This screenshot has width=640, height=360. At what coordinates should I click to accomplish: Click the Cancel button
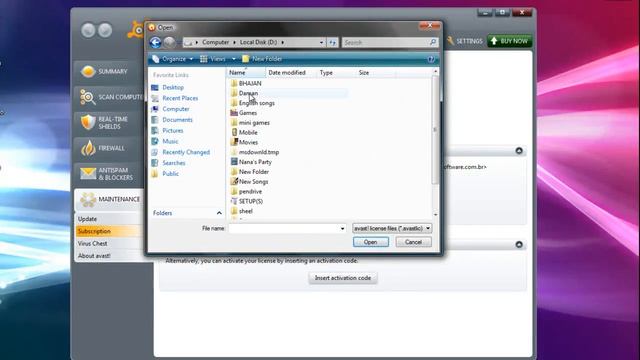[x=413, y=242]
